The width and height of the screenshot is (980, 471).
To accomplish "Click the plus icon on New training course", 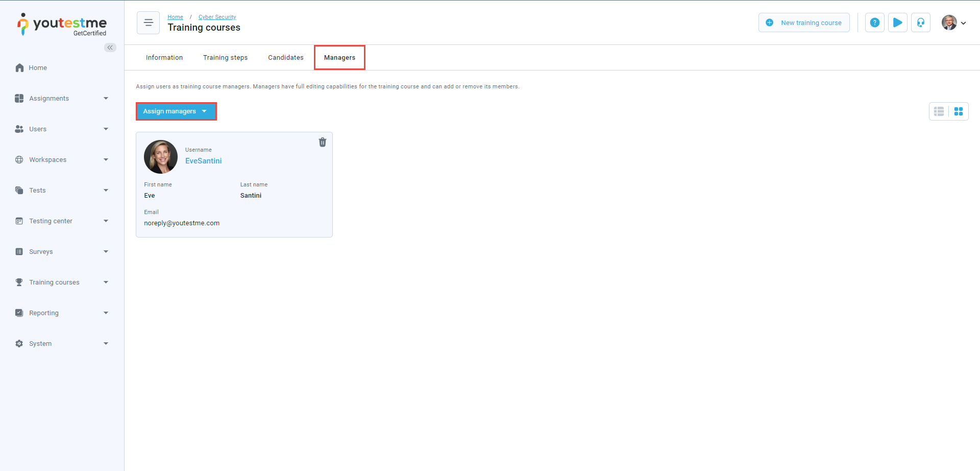I will tap(770, 22).
